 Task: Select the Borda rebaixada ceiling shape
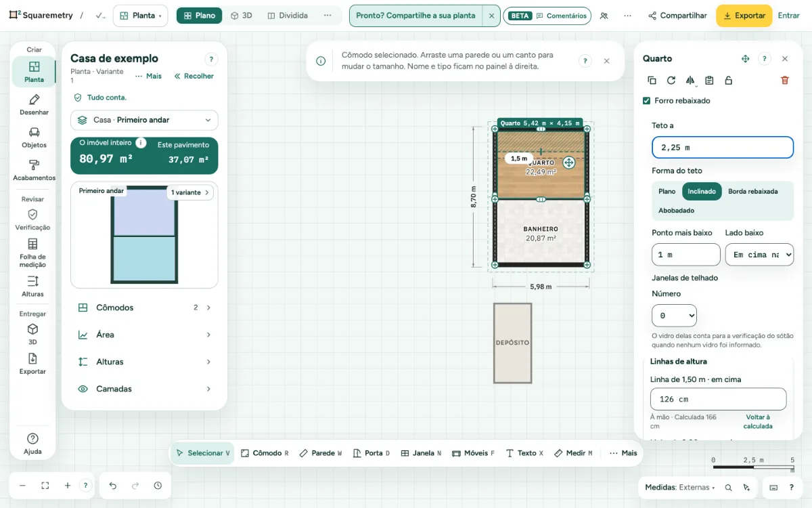coord(752,192)
